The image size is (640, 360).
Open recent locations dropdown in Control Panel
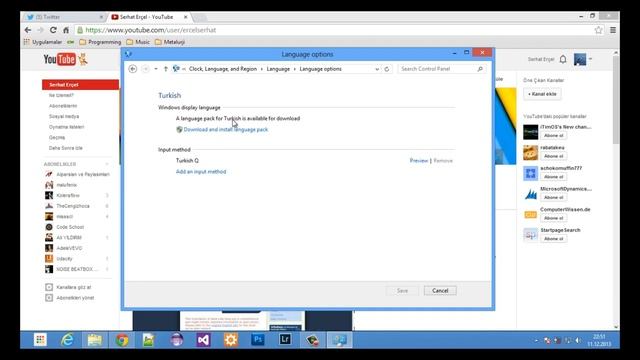[x=156, y=69]
